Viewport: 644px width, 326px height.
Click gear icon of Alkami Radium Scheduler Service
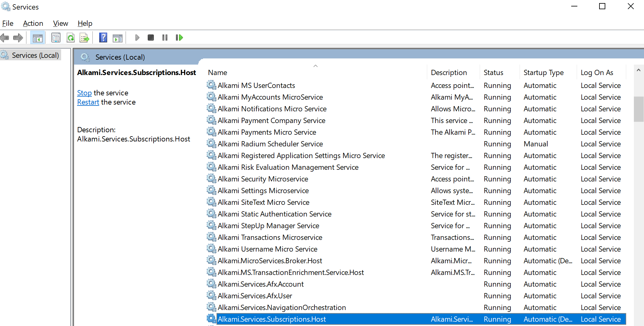pyautogui.click(x=211, y=143)
